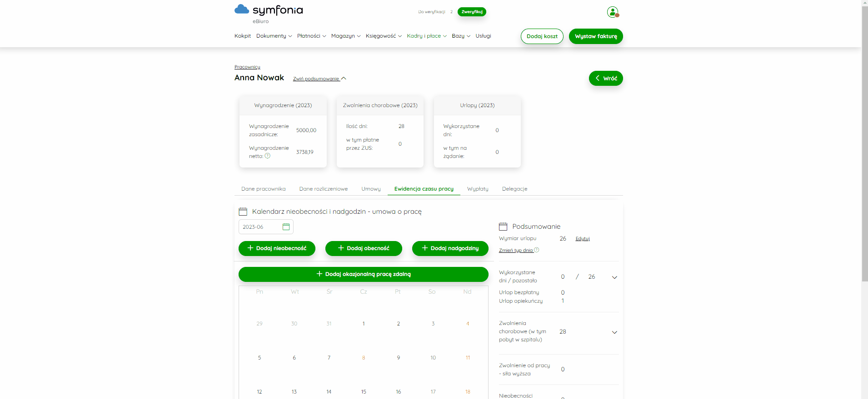Open the Kadry i płace menu
Screen dimensions: 868x399
(x=427, y=36)
